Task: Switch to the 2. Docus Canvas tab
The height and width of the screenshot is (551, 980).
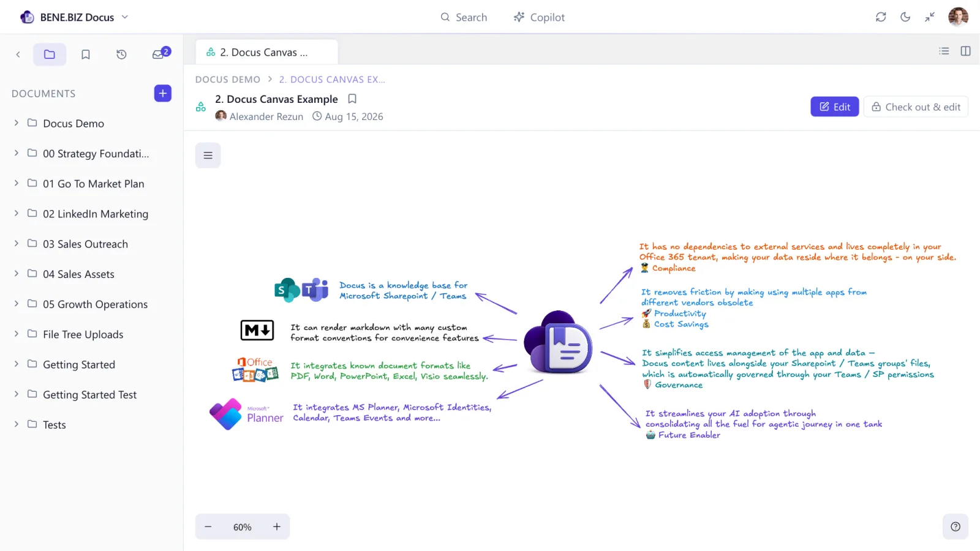Action: [266, 52]
